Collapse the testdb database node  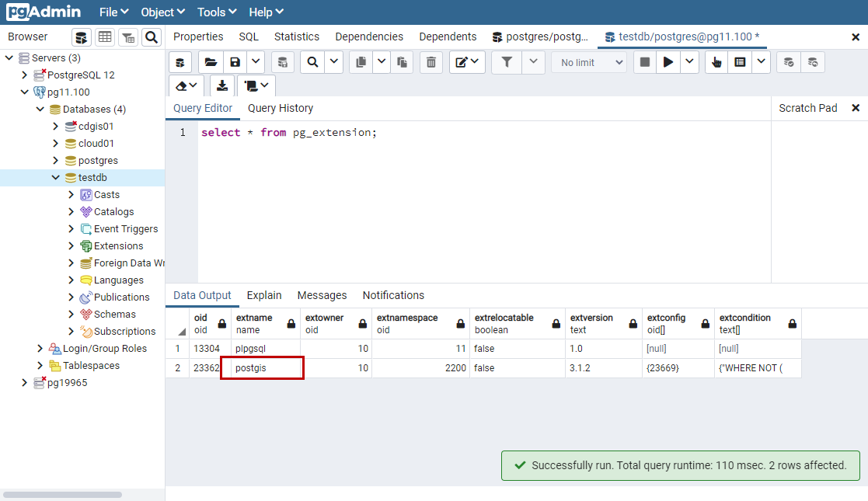[55, 178]
